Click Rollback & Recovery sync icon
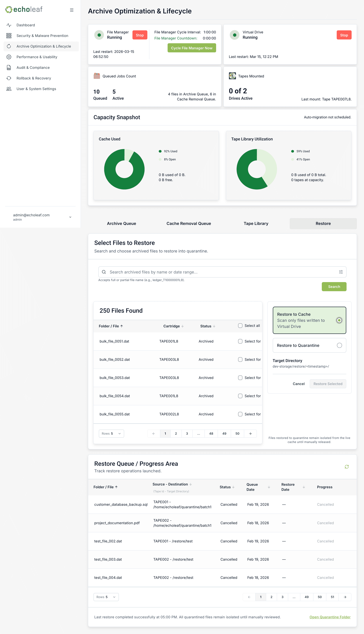 (x=9, y=78)
